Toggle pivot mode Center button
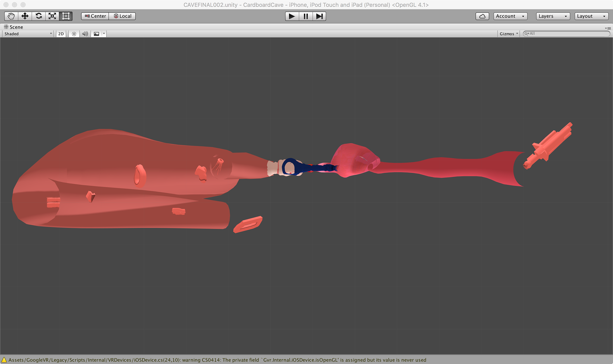Screen dimensions: 613x364 click(x=95, y=16)
